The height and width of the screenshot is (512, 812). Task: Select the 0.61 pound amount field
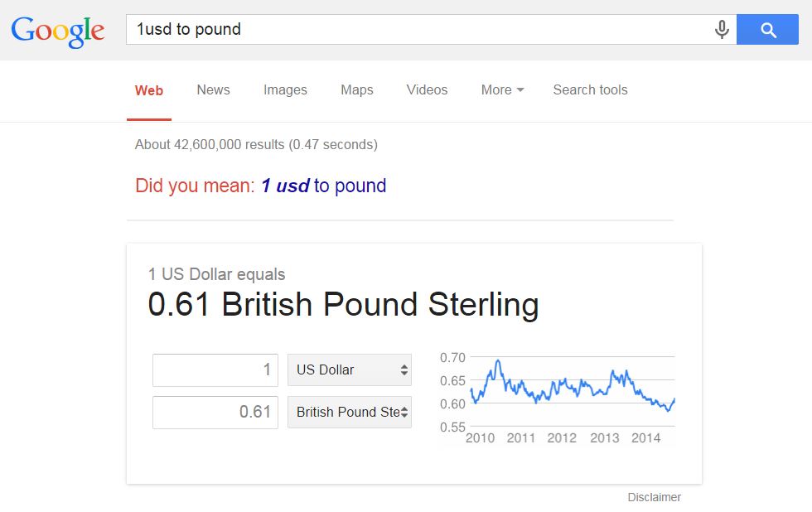click(x=215, y=413)
